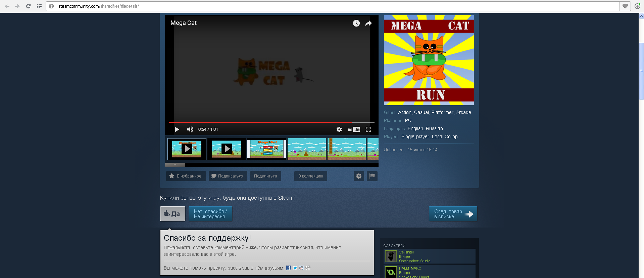Viewport: 644px width, 278px height.
Task: Open the fifth screenshot with tall pillar
Action: pyautogui.click(x=347, y=149)
